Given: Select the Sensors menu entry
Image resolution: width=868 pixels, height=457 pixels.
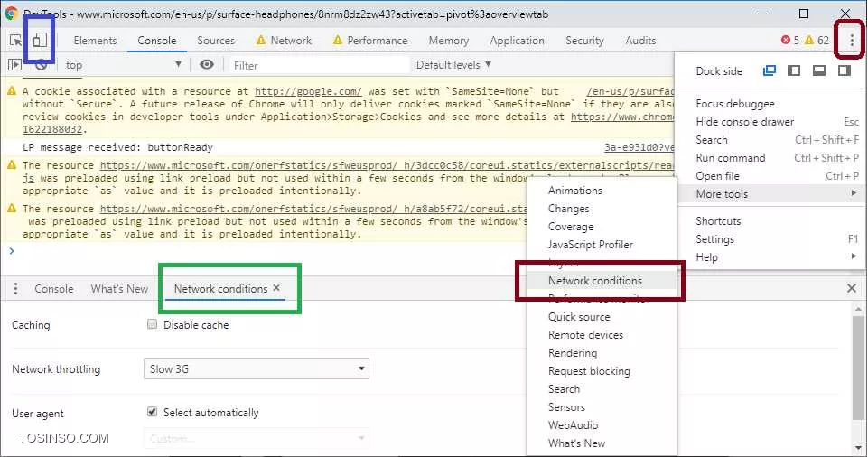Looking at the screenshot, I should [566, 407].
